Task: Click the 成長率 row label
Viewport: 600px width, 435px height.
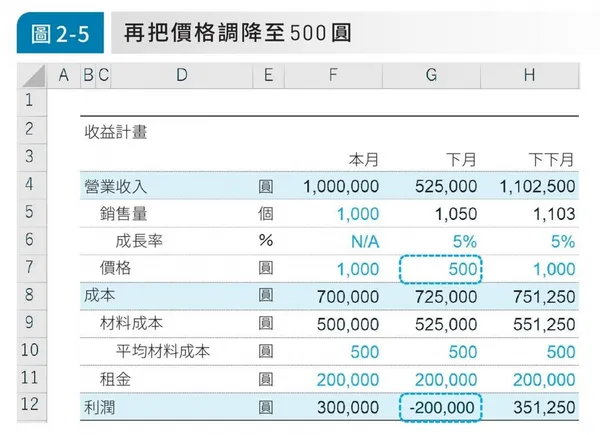Action: pos(139,241)
